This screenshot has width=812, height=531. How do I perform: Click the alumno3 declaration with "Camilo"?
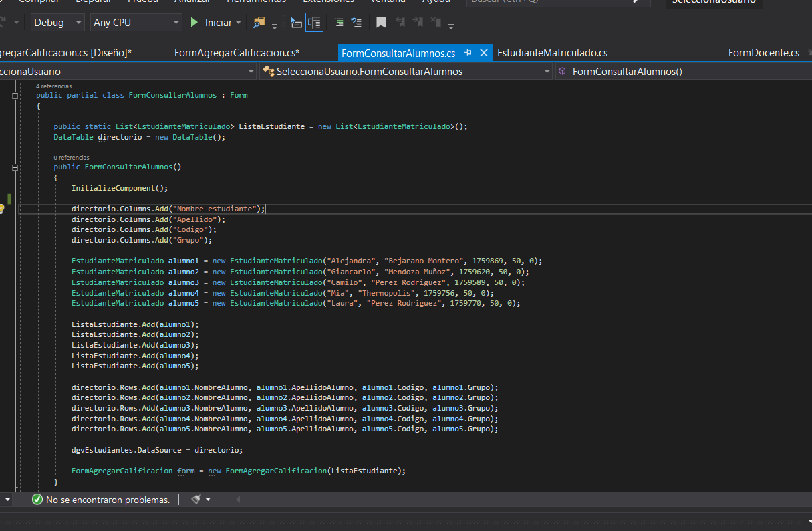click(298, 282)
